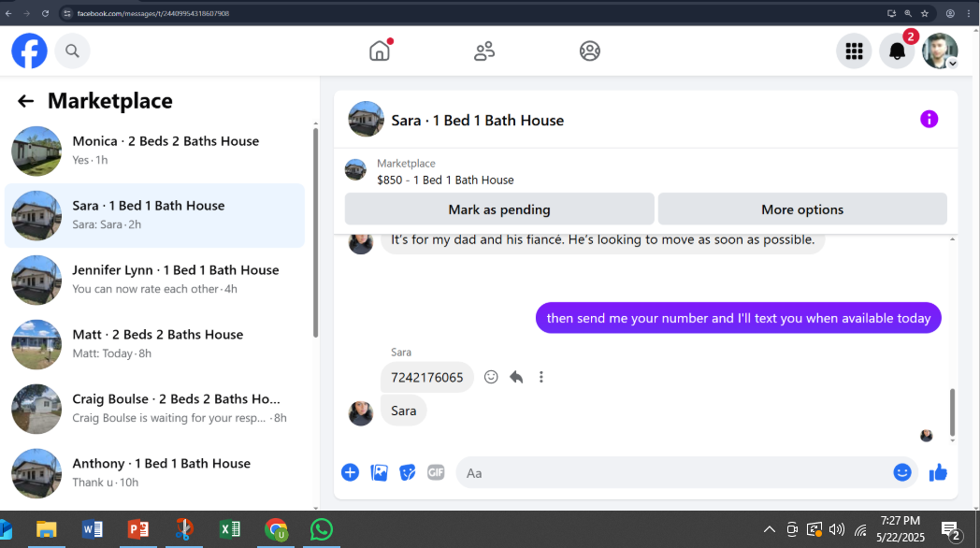The width and height of the screenshot is (980, 548).
Task: Click the browser back arrow
Action: [8, 13]
